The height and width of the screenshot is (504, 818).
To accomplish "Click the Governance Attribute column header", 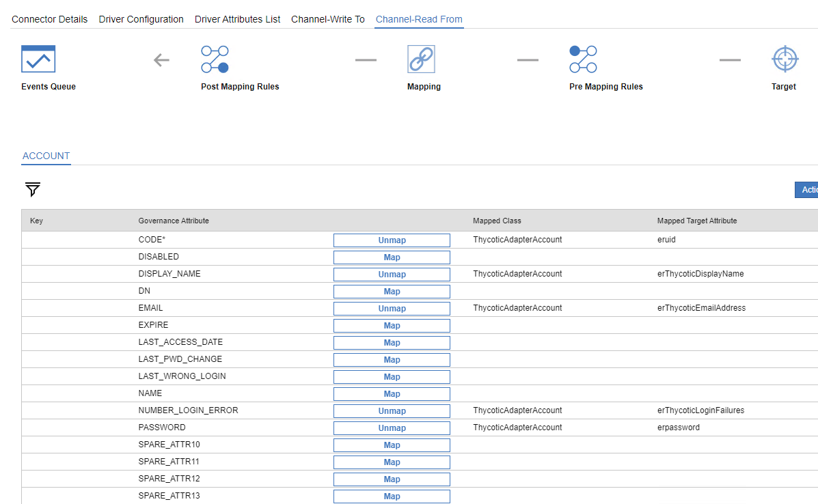I will click(x=174, y=221).
